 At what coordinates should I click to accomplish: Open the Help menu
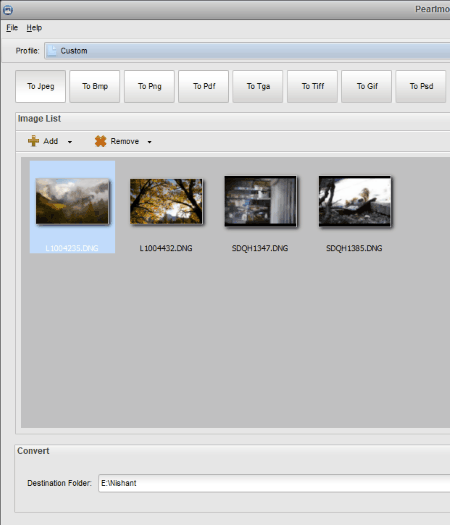(x=34, y=28)
